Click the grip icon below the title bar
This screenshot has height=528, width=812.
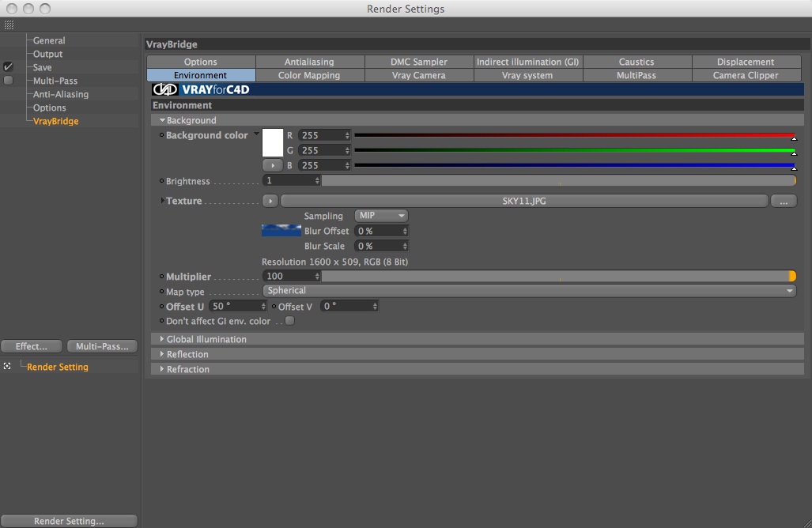[9, 25]
